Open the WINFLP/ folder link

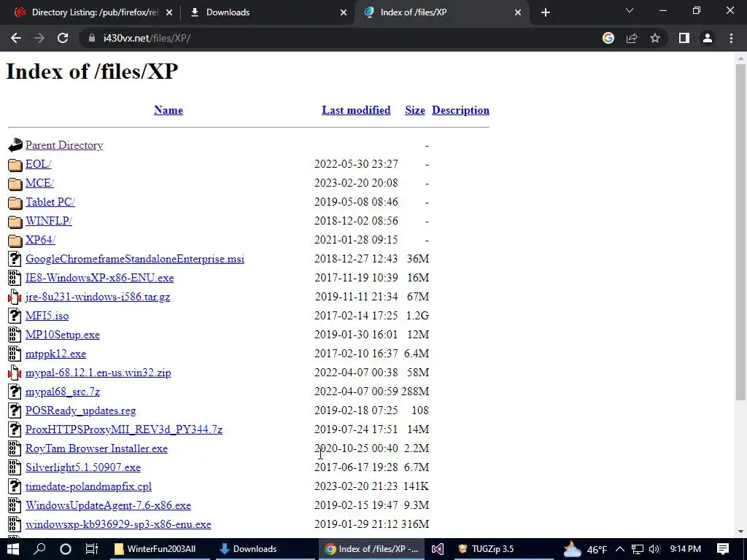(49, 221)
